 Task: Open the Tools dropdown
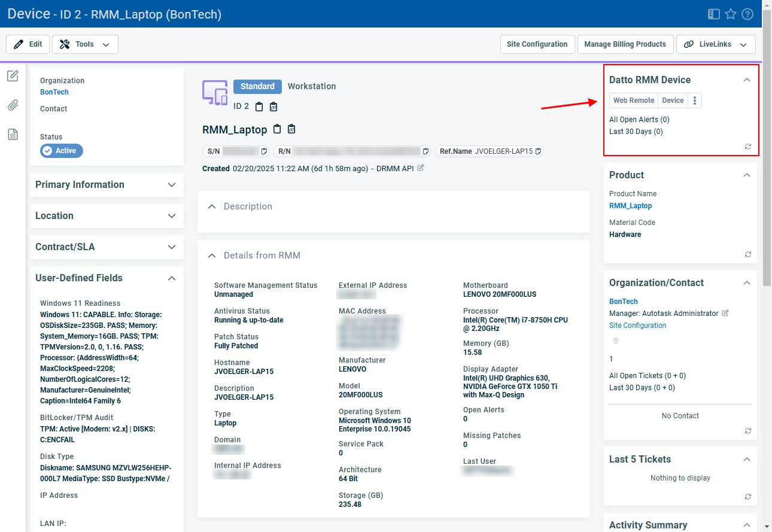[85, 44]
